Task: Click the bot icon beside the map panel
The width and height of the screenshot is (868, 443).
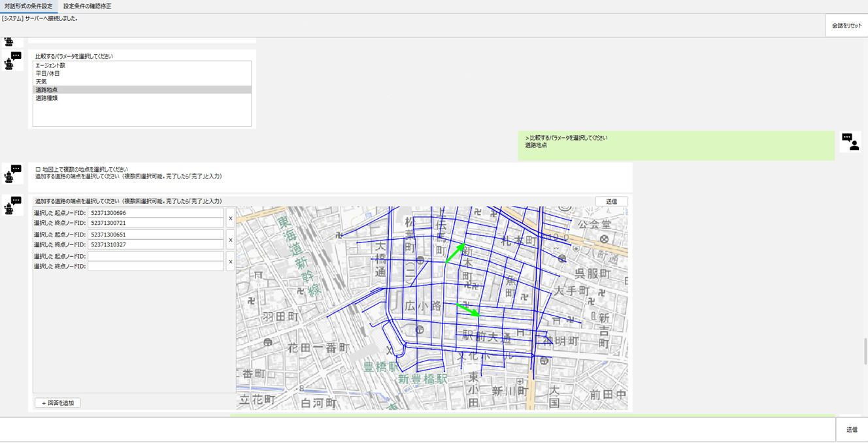Action: tap(12, 205)
